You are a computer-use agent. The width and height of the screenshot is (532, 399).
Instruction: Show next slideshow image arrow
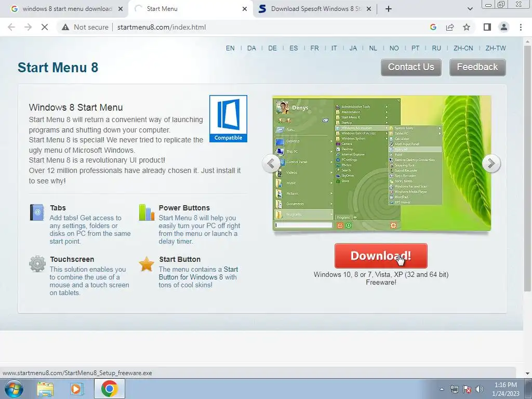coord(491,164)
